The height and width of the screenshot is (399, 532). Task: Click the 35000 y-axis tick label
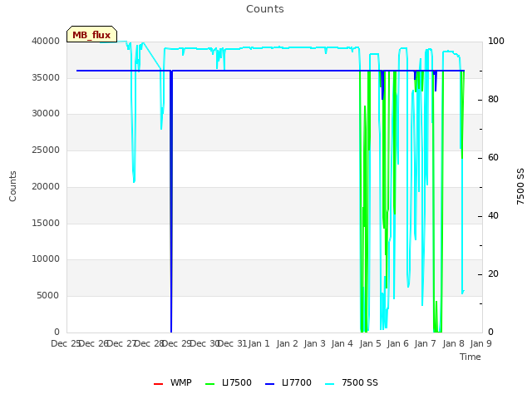(x=46, y=77)
